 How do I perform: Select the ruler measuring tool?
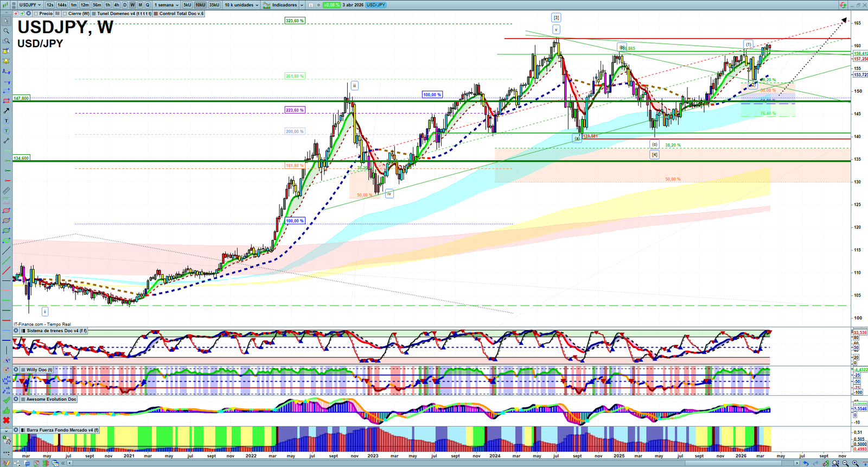click(x=6, y=191)
